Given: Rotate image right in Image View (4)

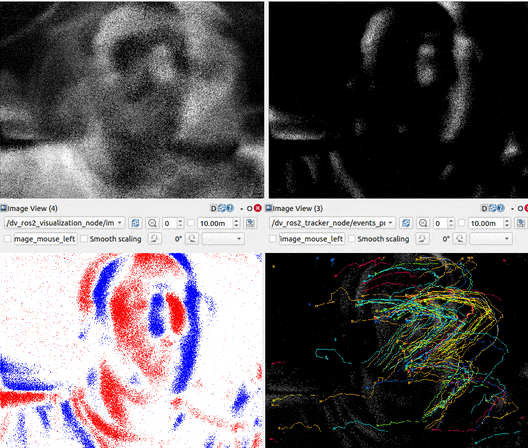Looking at the screenshot, I should [192, 239].
